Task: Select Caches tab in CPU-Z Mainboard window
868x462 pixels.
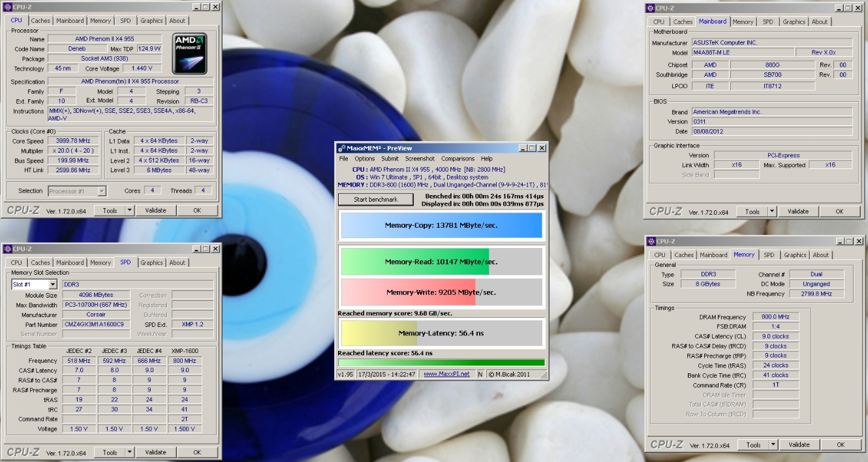Action: 683,22
